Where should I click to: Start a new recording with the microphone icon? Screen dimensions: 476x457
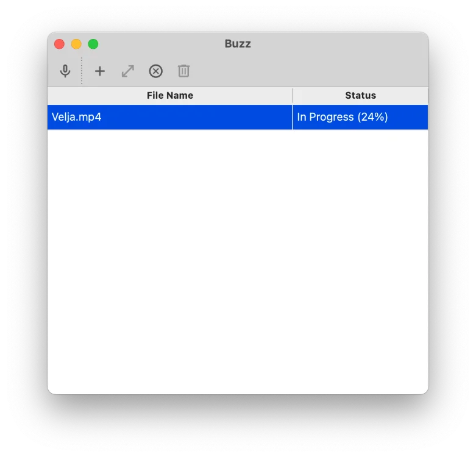pyautogui.click(x=65, y=71)
